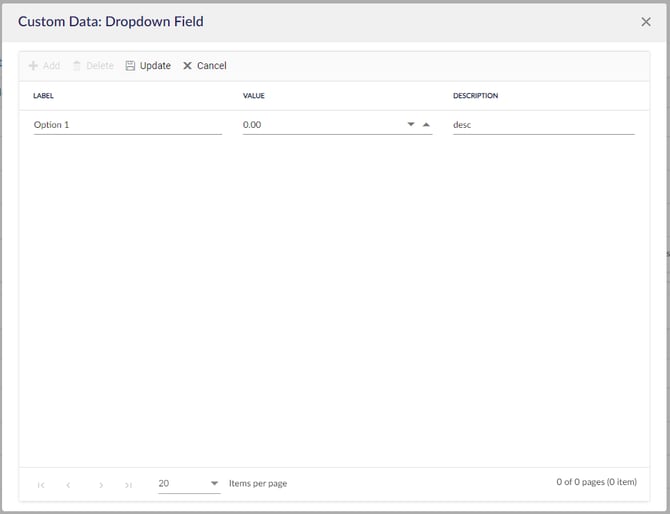
Task: Open the items per page dropdown
Action: 214,484
